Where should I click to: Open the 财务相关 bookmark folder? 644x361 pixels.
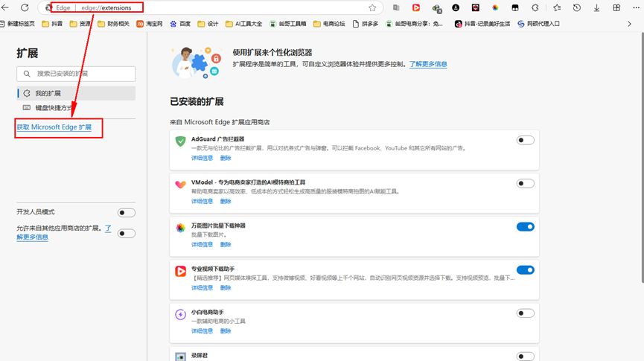(x=113, y=24)
